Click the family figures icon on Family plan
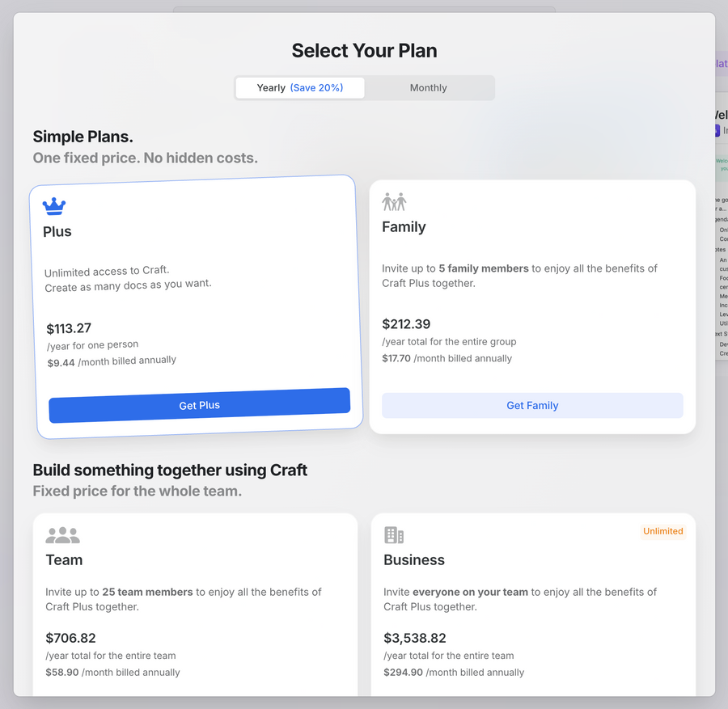Viewport: 728px width, 709px height. pyautogui.click(x=396, y=201)
